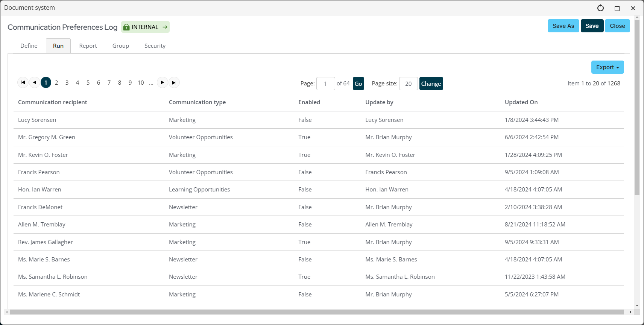
Task: Select the Run tab
Action: [58, 46]
